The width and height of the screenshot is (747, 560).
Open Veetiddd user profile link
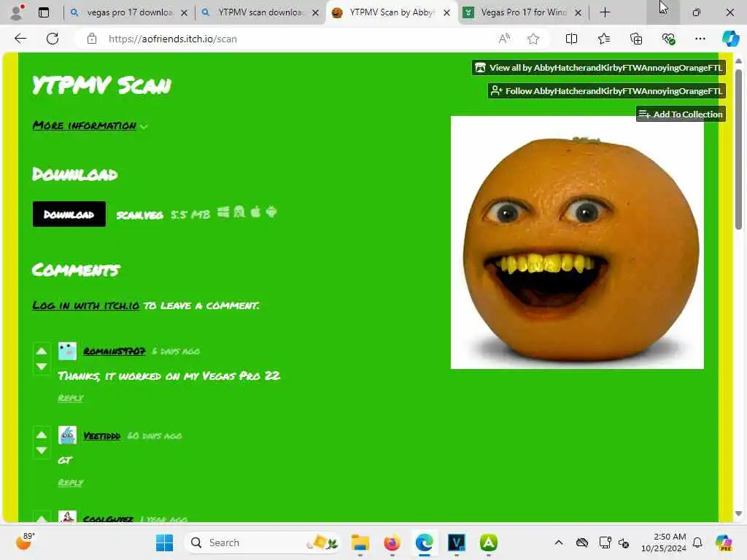coord(102,436)
